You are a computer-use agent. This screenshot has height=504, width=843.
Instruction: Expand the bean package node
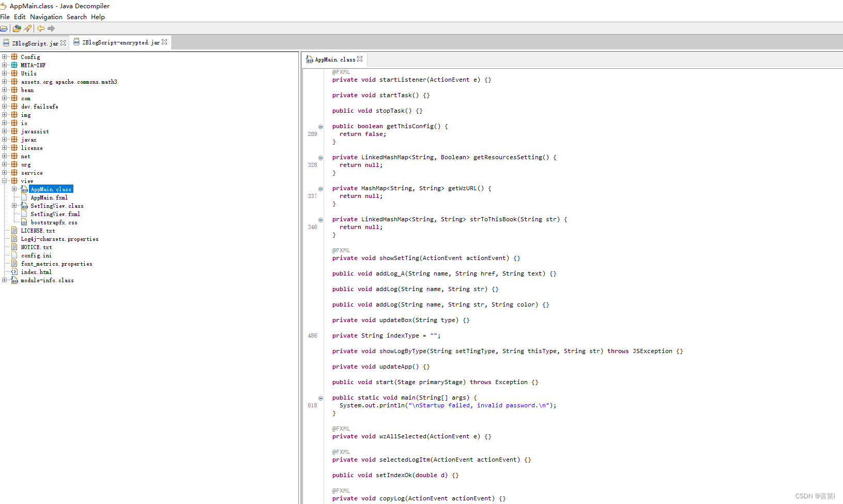(x=5, y=90)
